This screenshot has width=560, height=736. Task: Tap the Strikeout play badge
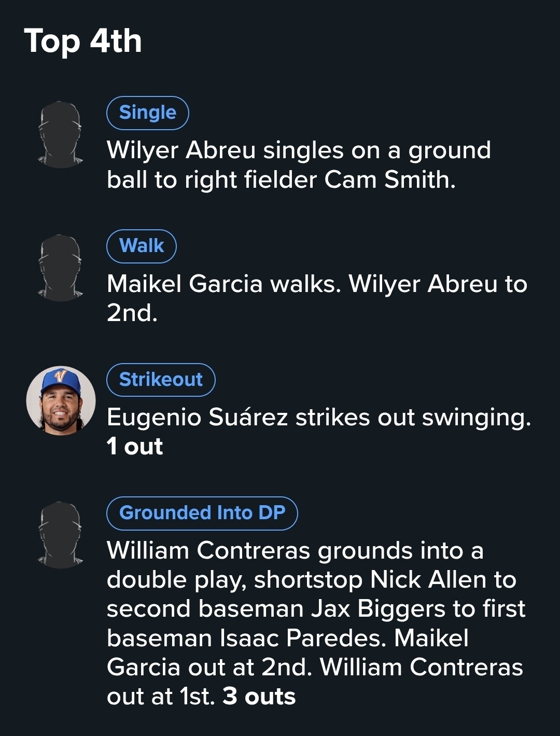click(x=161, y=380)
